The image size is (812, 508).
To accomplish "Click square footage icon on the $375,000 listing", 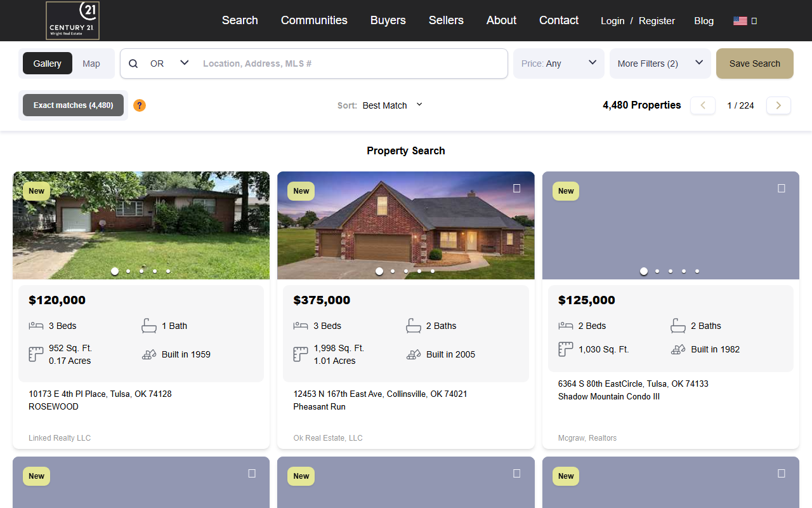I will click(301, 354).
